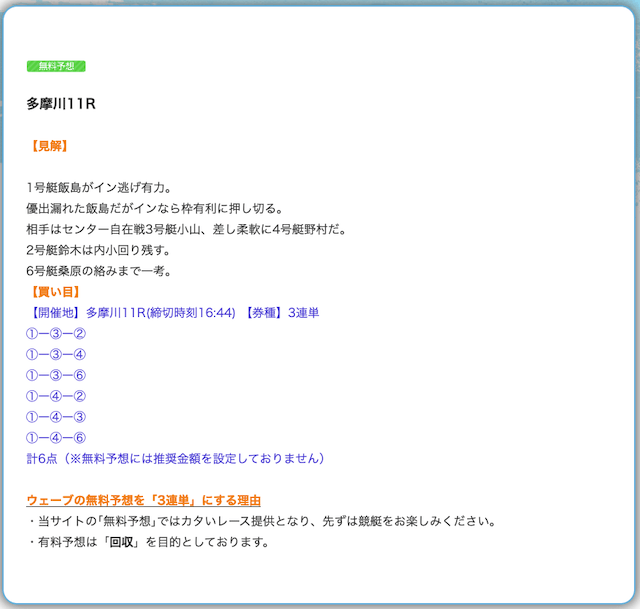Click 【開催地】多摩川11R(締切時刻16:44) text
The image size is (640, 609).
(x=131, y=313)
